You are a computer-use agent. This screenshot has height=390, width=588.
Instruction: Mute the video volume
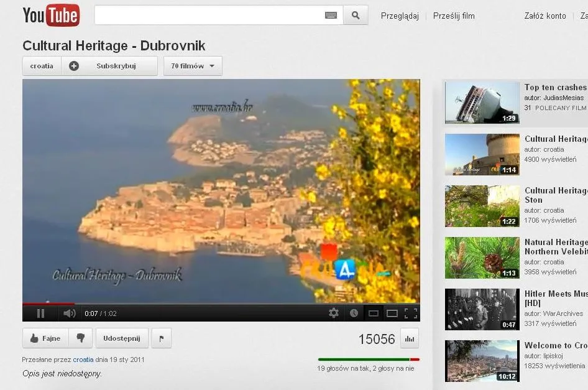pyautogui.click(x=69, y=313)
